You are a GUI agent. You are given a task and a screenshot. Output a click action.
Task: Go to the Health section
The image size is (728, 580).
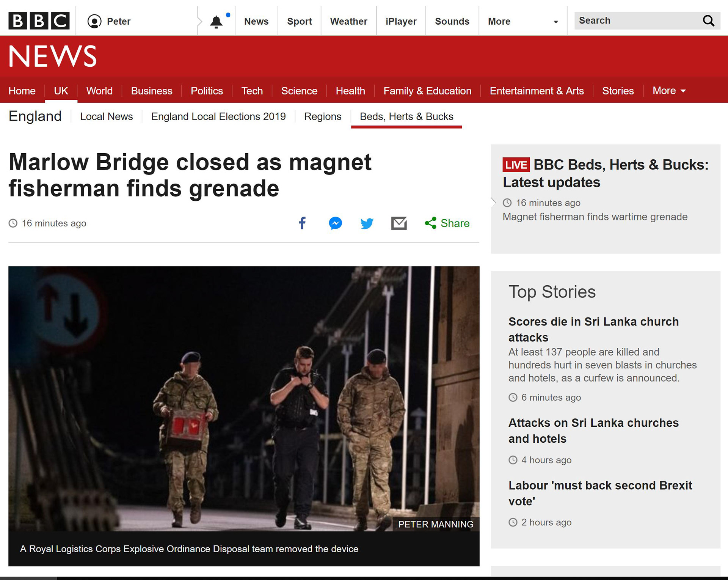pos(350,91)
